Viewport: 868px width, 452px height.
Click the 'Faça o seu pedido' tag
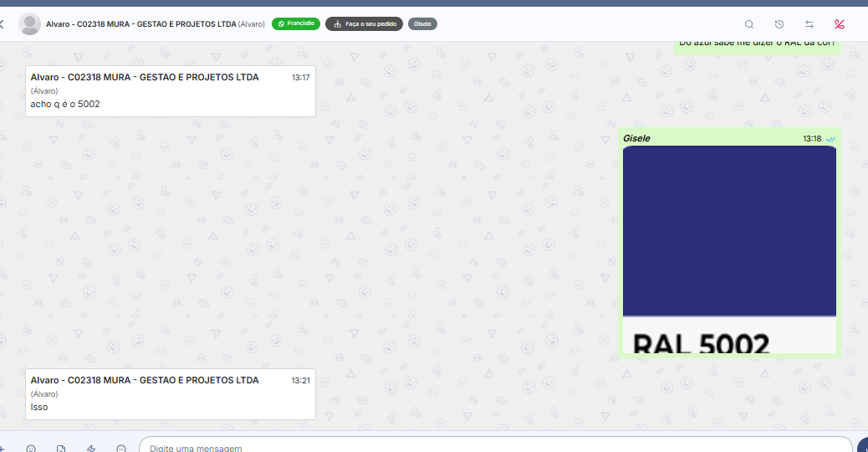pyautogui.click(x=364, y=24)
